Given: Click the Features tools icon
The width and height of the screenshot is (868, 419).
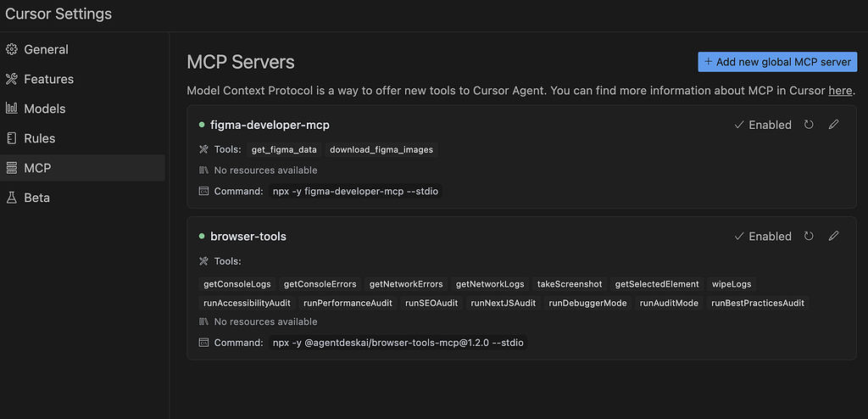Looking at the screenshot, I should point(12,79).
